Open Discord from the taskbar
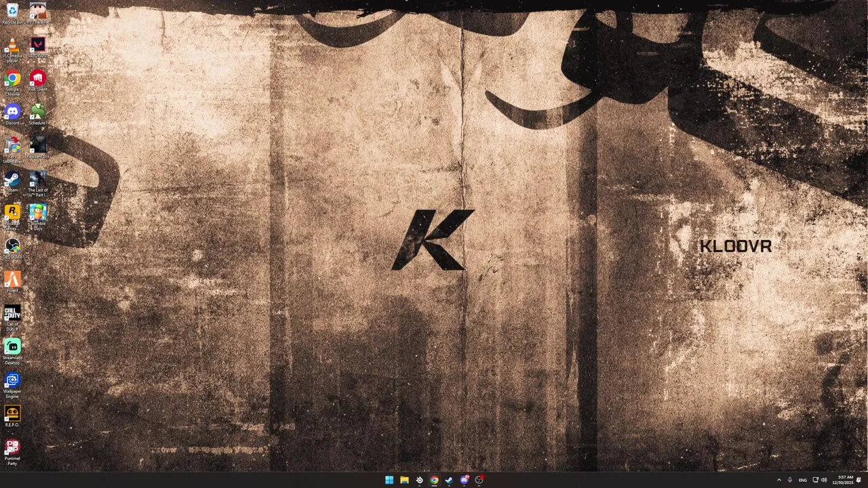868x488 pixels. point(464,480)
